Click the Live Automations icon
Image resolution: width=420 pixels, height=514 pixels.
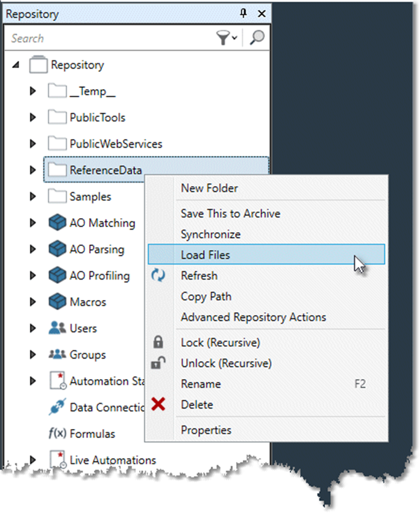click(x=57, y=459)
